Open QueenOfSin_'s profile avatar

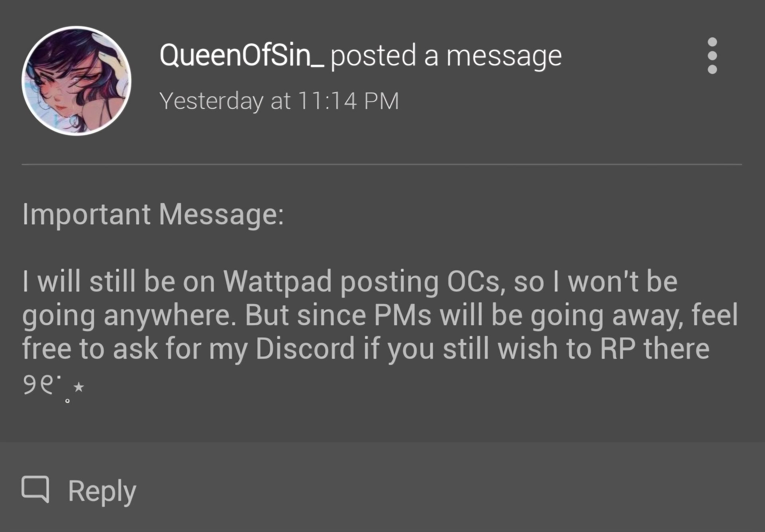(76, 81)
